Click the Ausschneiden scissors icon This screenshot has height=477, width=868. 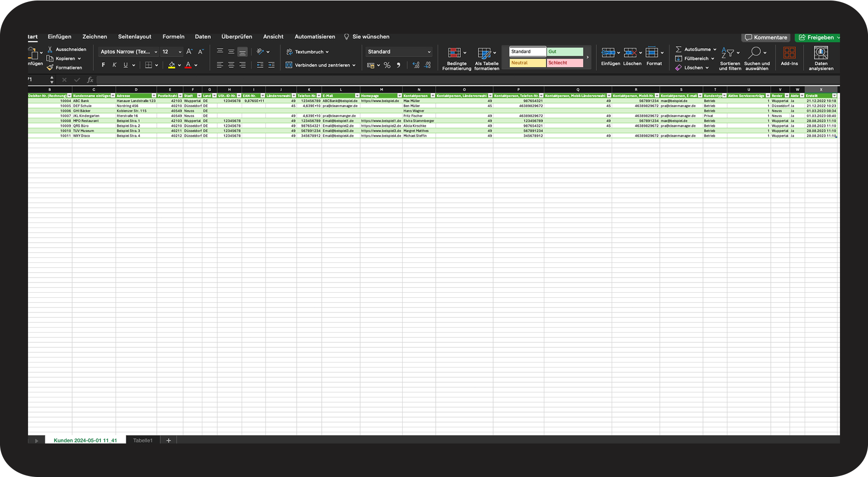click(x=50, y=50)
